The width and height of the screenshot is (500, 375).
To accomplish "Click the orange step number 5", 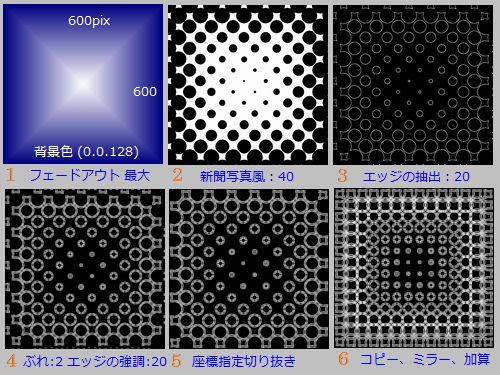I will (x=177, y=361).
